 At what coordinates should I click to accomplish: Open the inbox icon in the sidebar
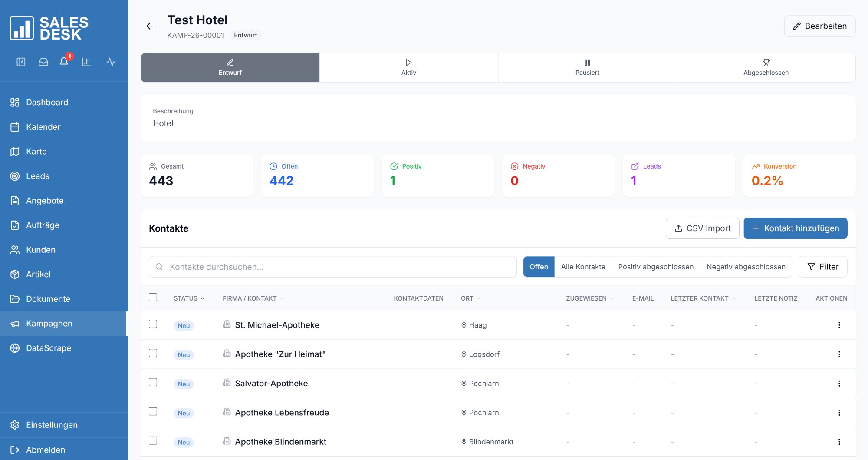pyautogui.click(x=43, y=62)
